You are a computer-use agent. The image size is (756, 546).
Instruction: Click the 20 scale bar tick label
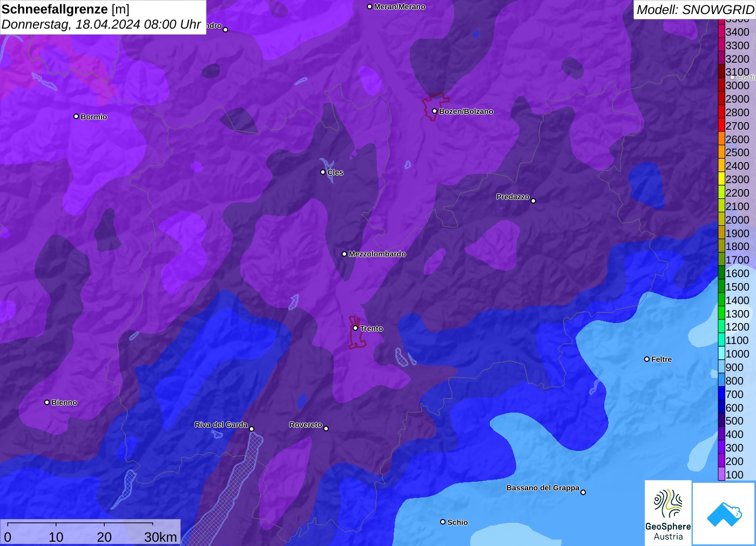(104, 537)
